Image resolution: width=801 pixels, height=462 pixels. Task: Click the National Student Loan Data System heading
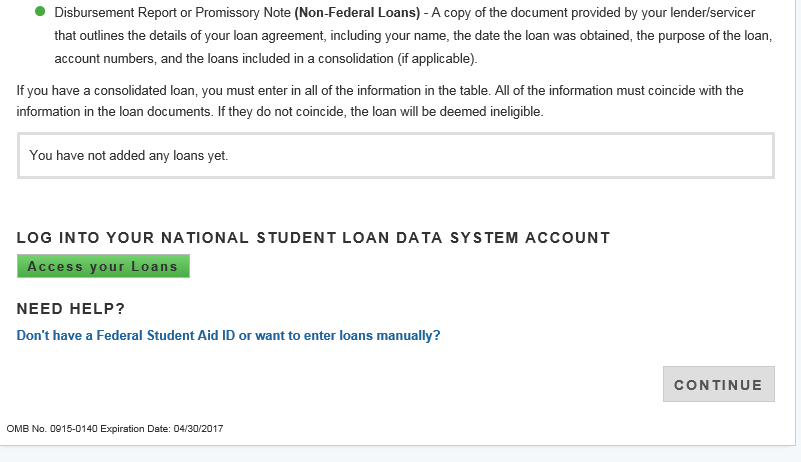click(313, 238)
